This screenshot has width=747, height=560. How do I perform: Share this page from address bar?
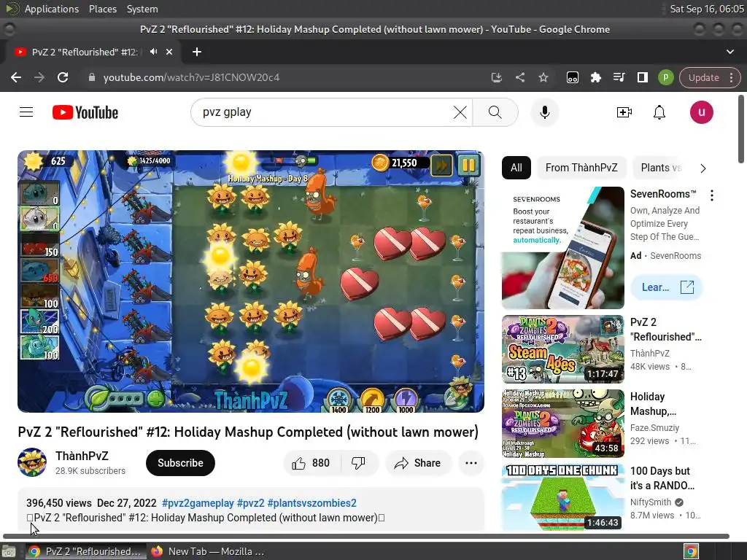click(519, 77)
